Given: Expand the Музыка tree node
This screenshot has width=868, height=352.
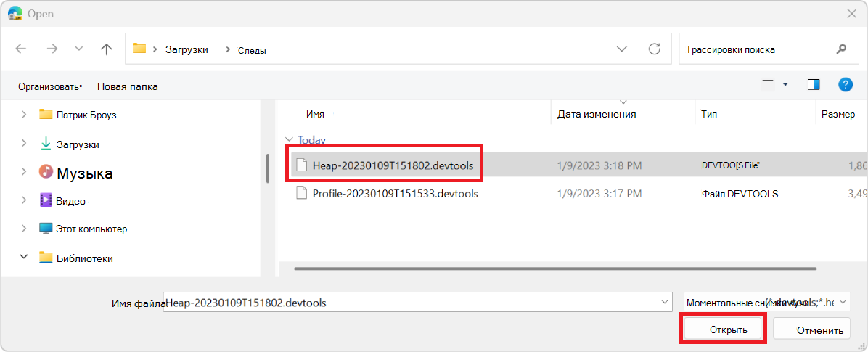Looking at the screenshot, I should coord(24,171).
